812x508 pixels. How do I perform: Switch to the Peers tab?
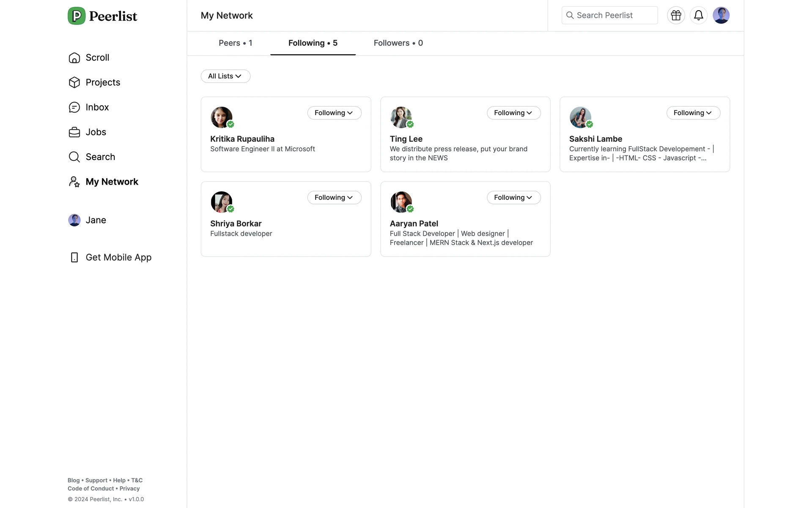pyautogui.click(x=235, y=43)
